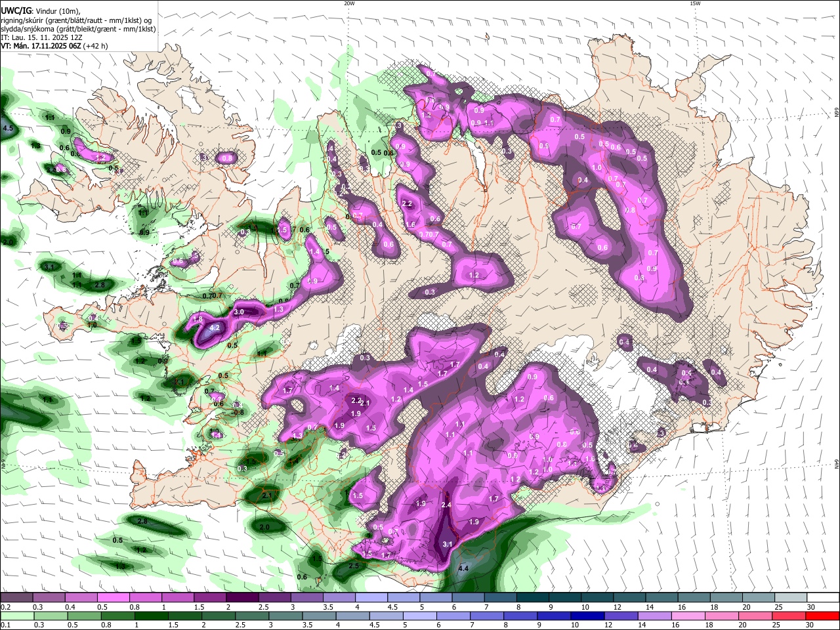The image size is (840, 630).
Task: Select the bright red rain swatch at 30
Action: coord(822,616)
